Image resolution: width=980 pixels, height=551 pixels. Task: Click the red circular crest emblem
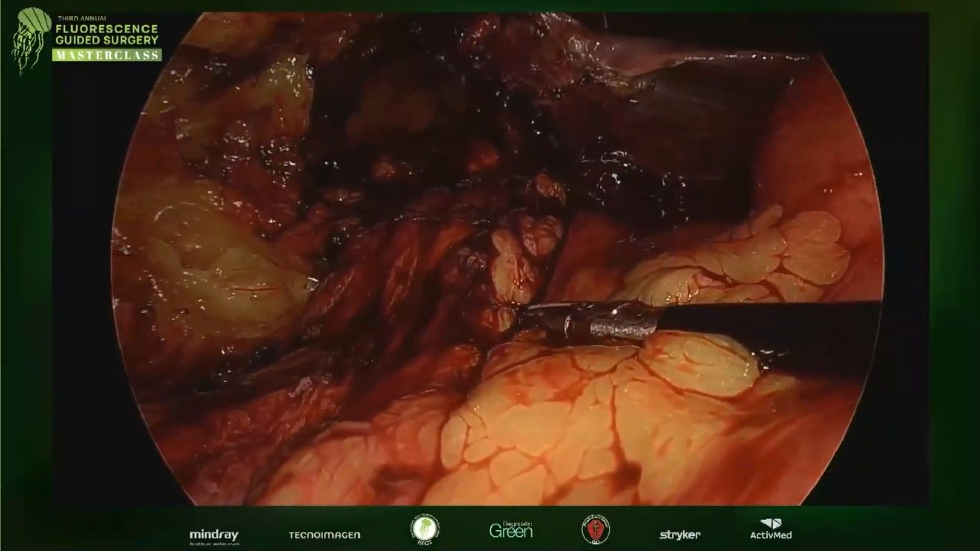click(595, 529)
